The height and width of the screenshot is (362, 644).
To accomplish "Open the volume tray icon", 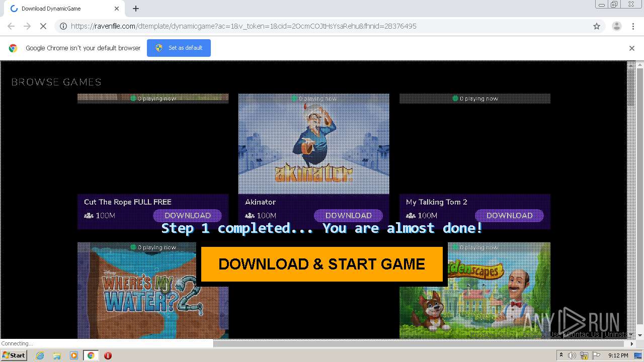I will [572, 355].
